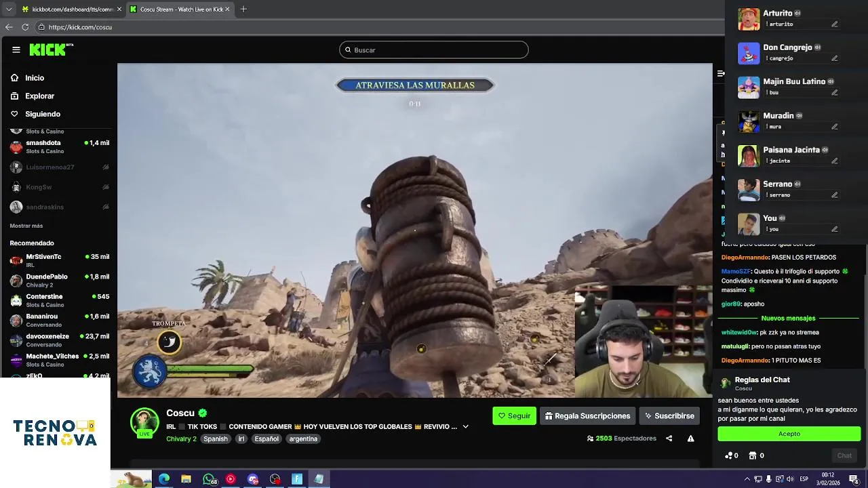The image size is (868, 488).
Task: Open a new browser tab
Action: (x=243, y=9)
